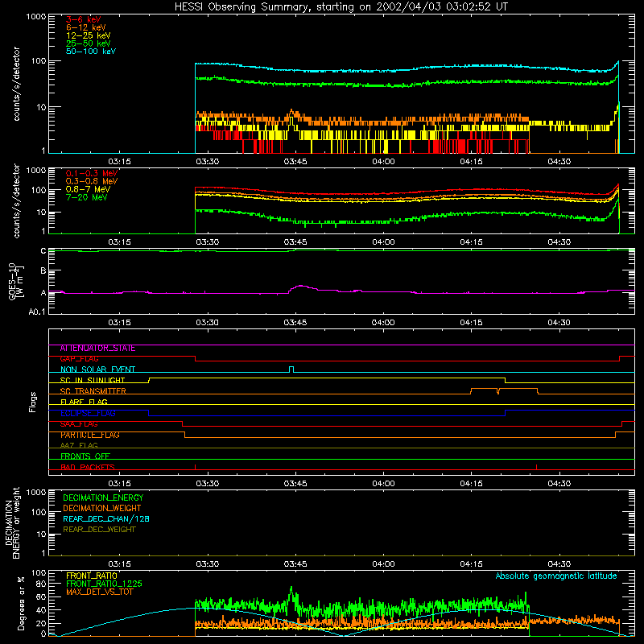Click the BAD_PACKETS spike near 04:26
The height and width of the screenshot is (644, 644).
tap(536, 467)
